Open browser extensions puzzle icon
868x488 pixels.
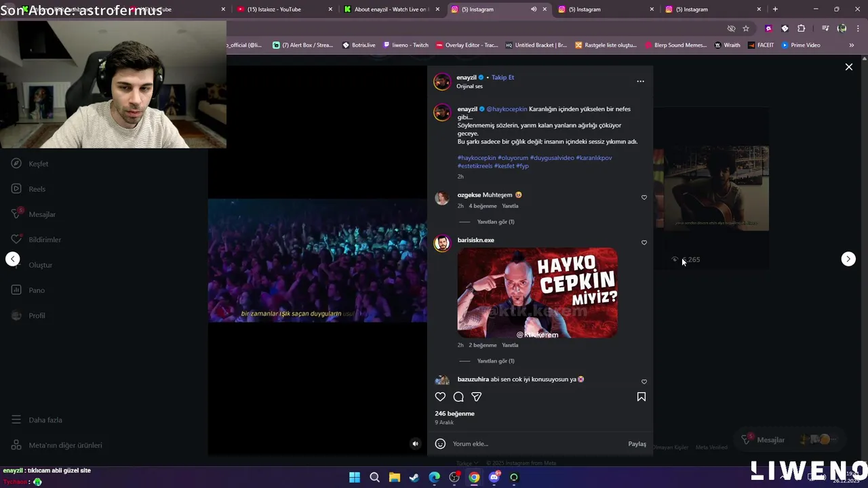tap(802, 28)
